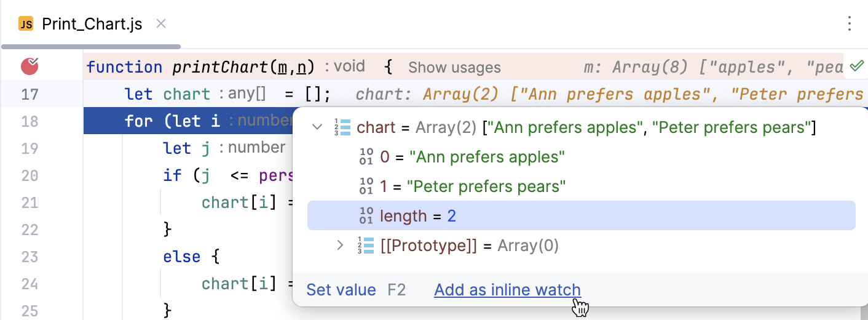Click the chart array type icon
Screen dimensions: 868x320
click(x=344, y=127)
